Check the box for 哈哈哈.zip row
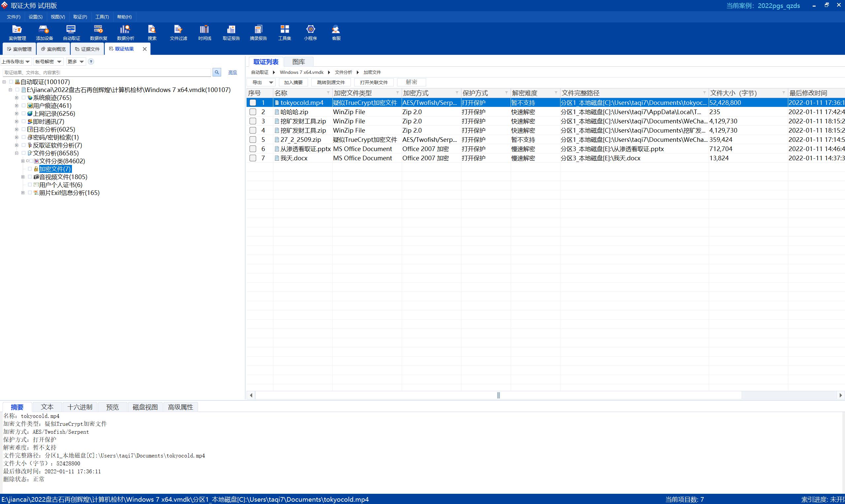The image size is (845, 504). [x=253, y=112]
